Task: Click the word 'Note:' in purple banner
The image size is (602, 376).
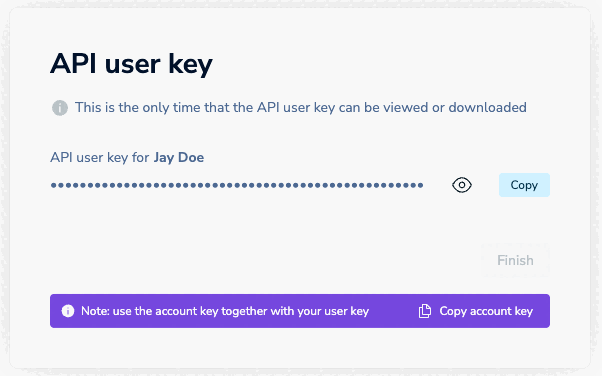Action: 95,311
